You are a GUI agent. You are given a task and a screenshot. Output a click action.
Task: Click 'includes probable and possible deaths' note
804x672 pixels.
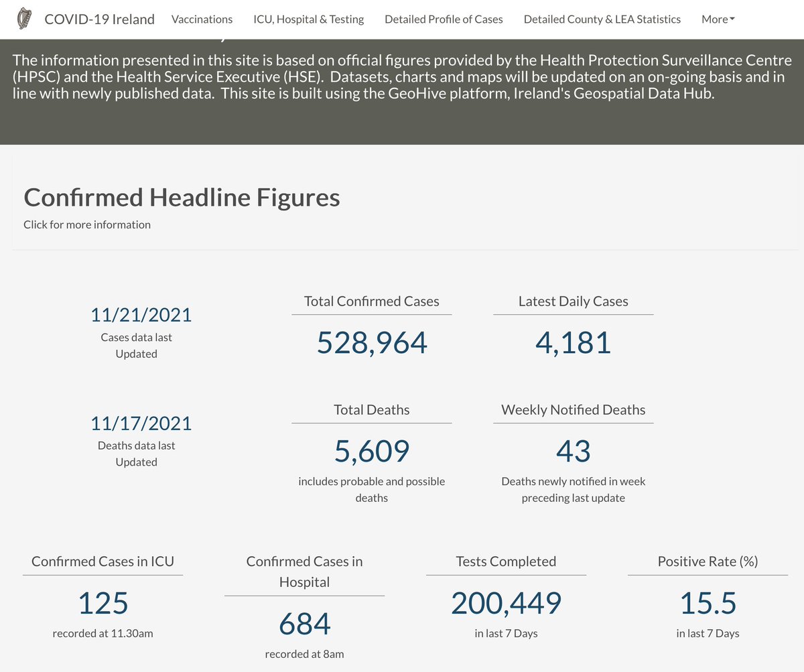point(372,490)
